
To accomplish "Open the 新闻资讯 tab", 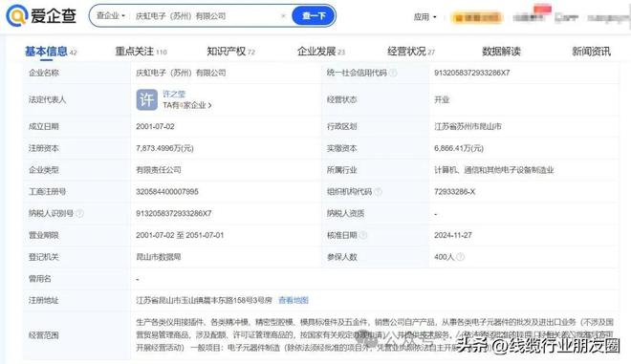I will point(591,52).
